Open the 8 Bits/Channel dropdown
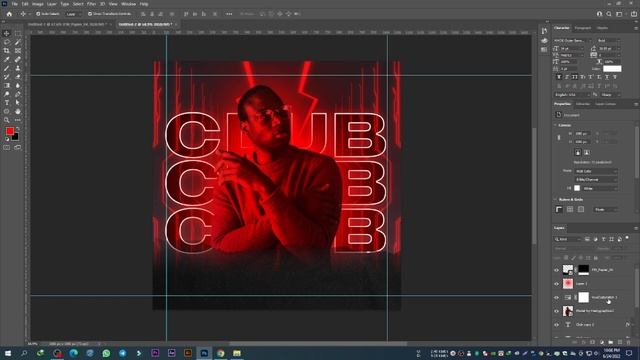This screenshot has width=640, height=360. (x=596, y=180)
